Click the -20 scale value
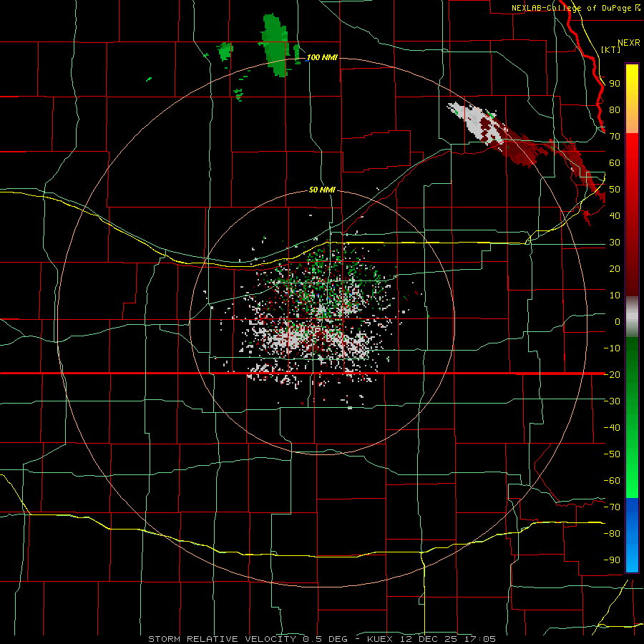Screen dimensions: 644x644 612,374
